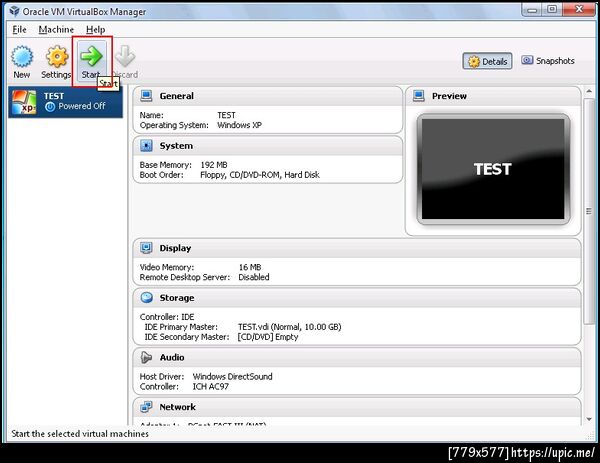Viewport: 600px width, 463px height.
Task: Click the 'Floppy, CD/DVD-ROM, Hard Disk' boot order
Action: (260, 175)
